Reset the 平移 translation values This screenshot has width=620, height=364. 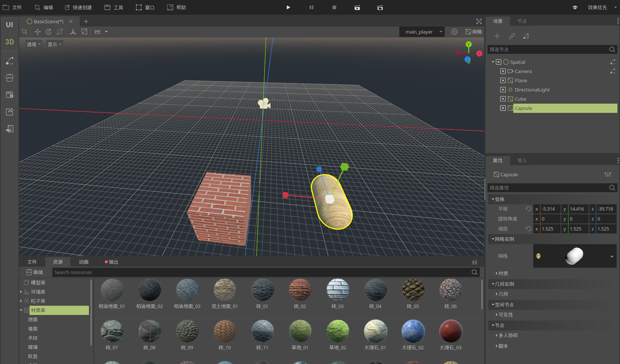click(528, 209)
